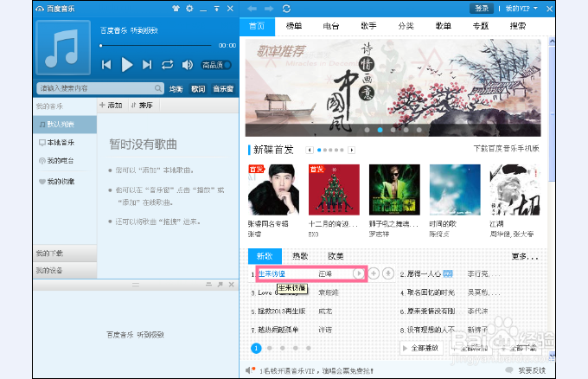The image size is (588, 379).
Task: Open the skin changer shirt icon
Action: pos(176,9)
